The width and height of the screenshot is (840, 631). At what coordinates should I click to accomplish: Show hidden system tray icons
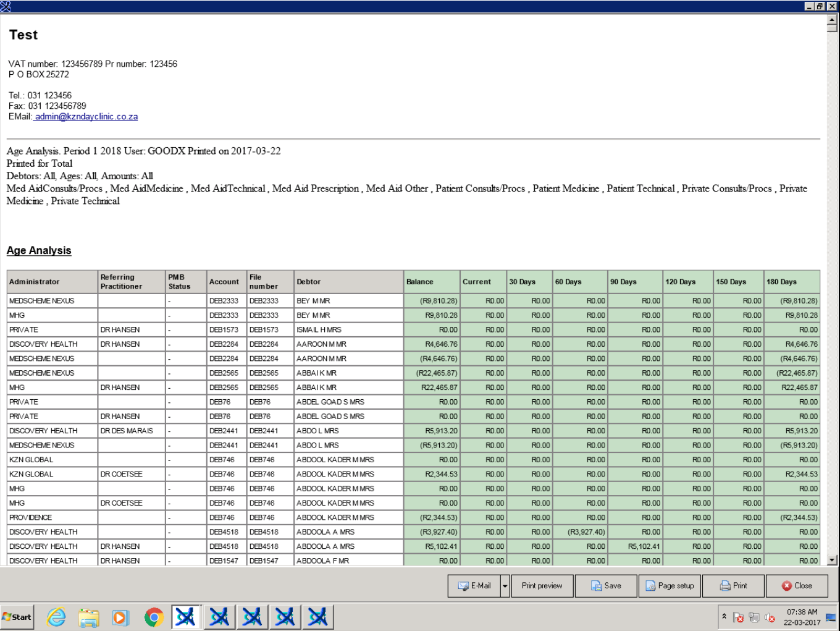click(724, 617)
